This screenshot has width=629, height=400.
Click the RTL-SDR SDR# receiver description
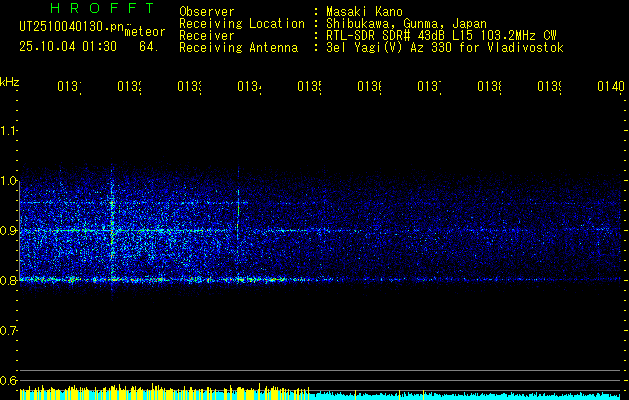click(x=441, y=36)
